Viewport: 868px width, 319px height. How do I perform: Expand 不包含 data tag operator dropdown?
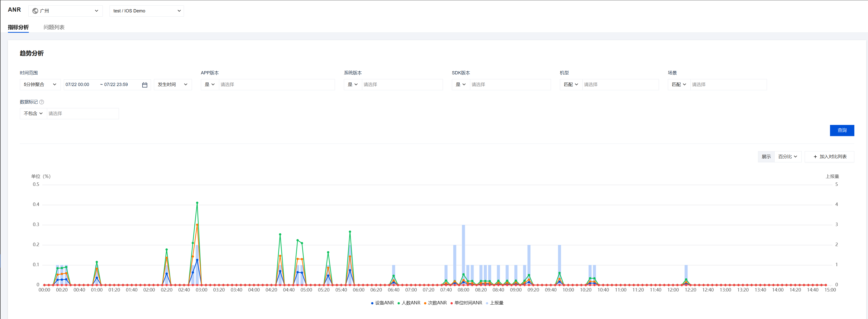pos(33,114)
